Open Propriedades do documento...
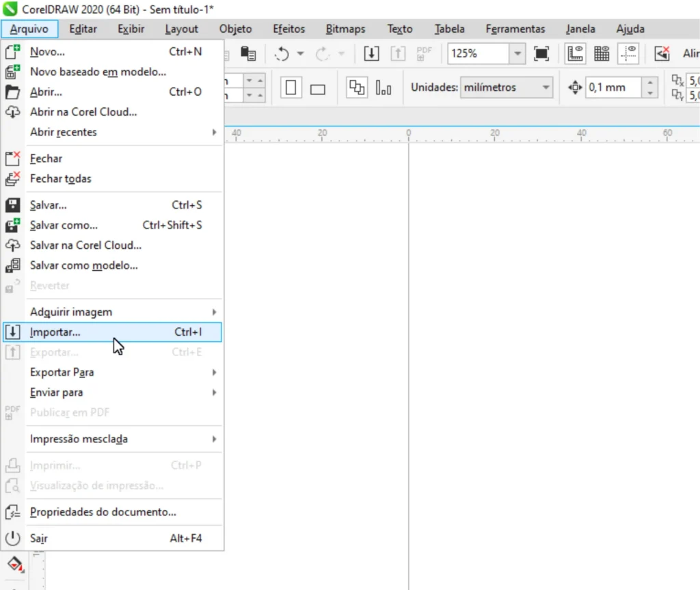This screenshot has width=700, height=590. point(111,512)
